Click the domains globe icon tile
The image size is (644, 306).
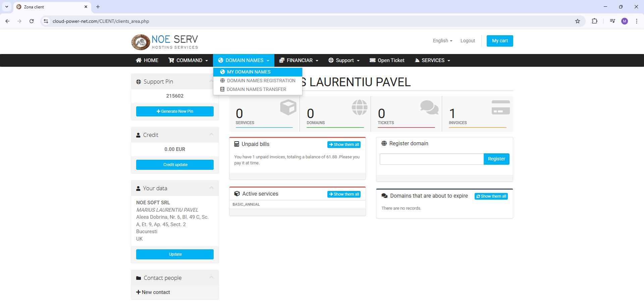[x=359, y=107]
